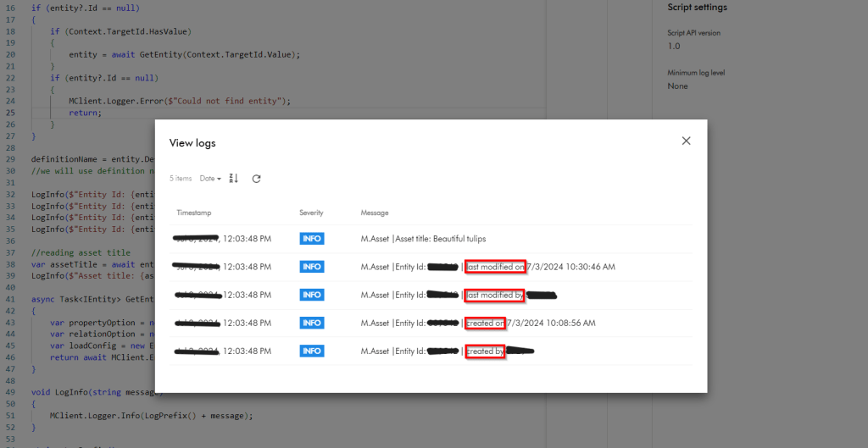Click the Script settings heading

click(697, 8)
